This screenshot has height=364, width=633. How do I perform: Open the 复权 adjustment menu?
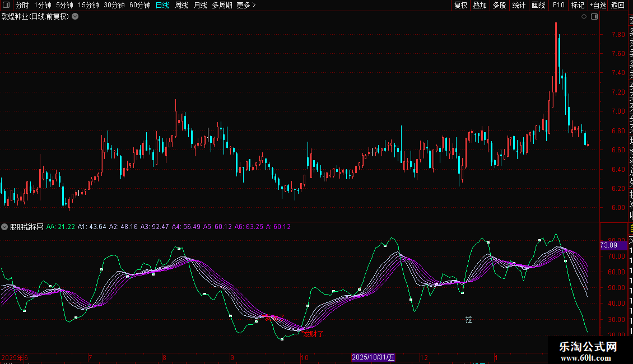pyautogui.click(x=460, y=5)
